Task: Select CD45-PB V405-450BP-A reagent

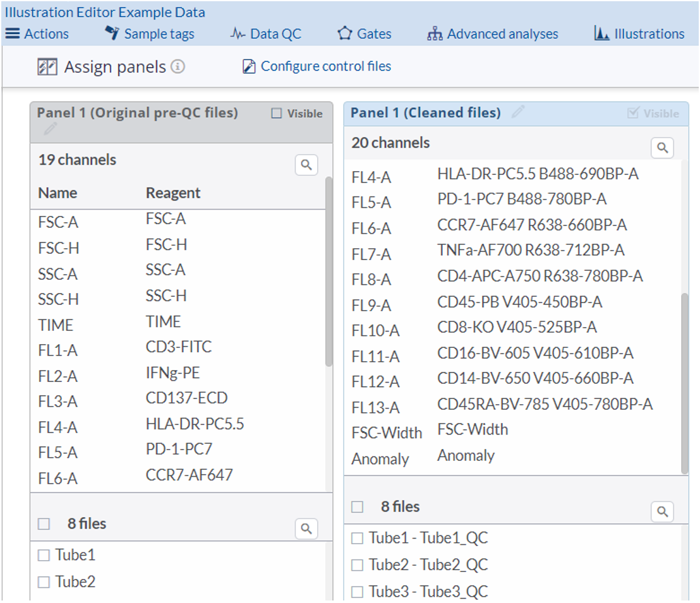Action: pos(520,302)
